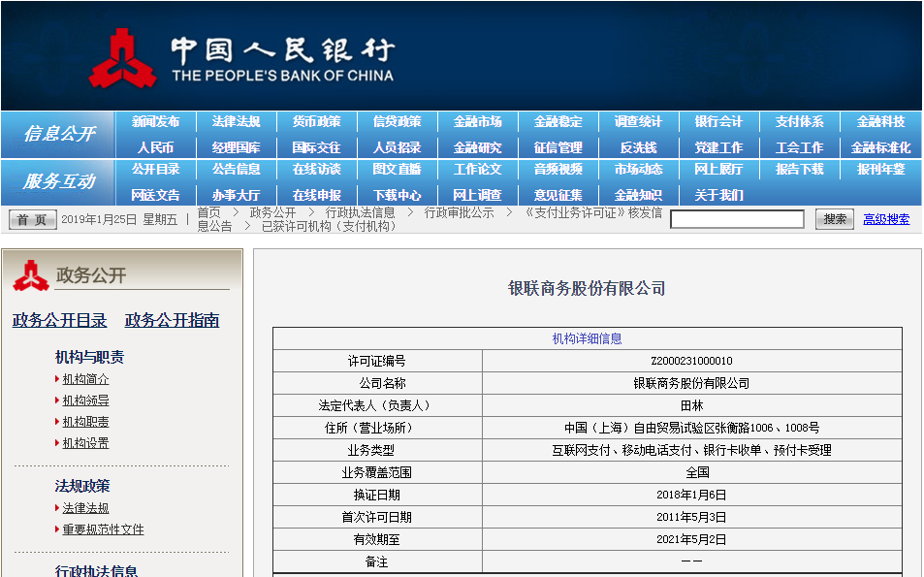Open 法律法规 under 法规政策
924x577 pixels.
(x=85, y=507)
